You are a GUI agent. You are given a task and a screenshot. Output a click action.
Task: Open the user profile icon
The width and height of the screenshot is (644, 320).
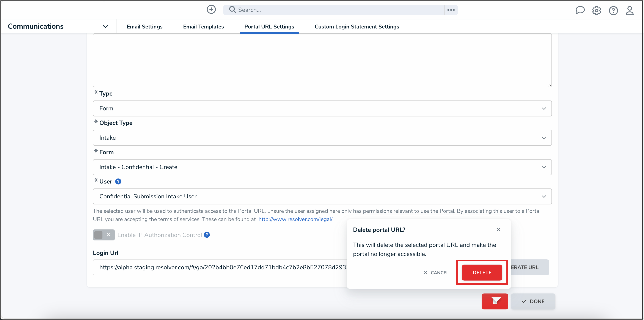[629, 11]
